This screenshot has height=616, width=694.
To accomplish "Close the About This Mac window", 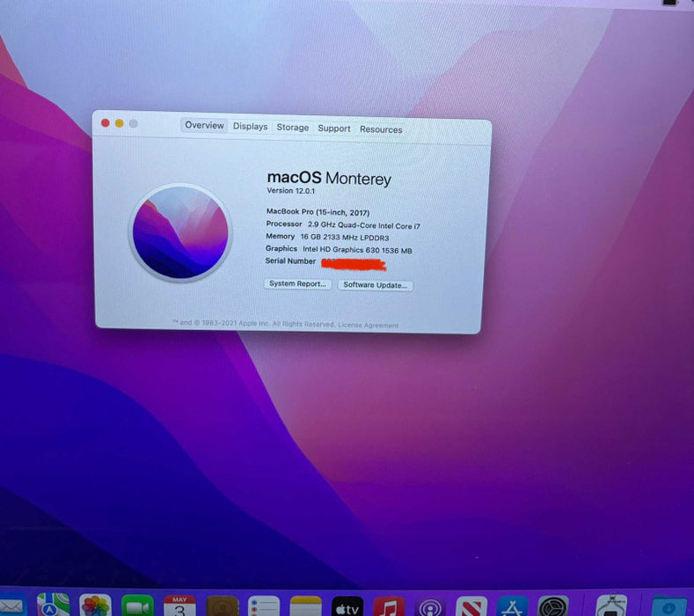I will [106, 123].
